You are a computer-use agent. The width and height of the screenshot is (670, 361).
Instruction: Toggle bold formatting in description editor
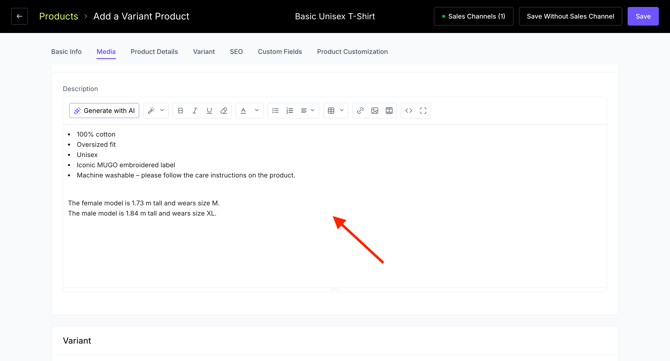point(180,111)
